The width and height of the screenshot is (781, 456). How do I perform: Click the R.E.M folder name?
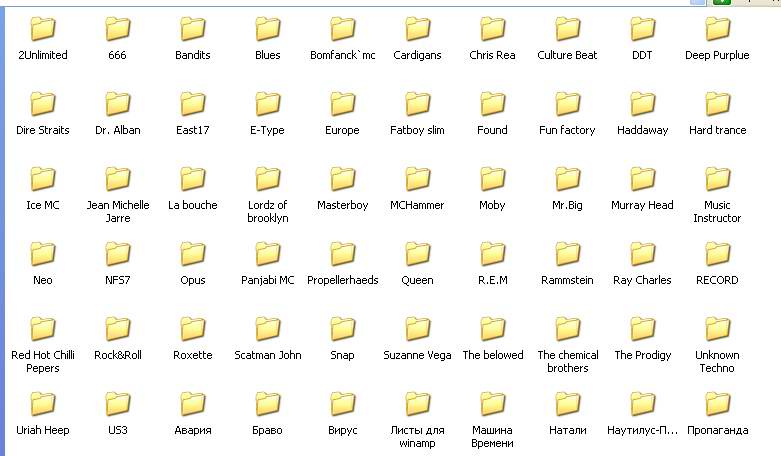(493, 280)
